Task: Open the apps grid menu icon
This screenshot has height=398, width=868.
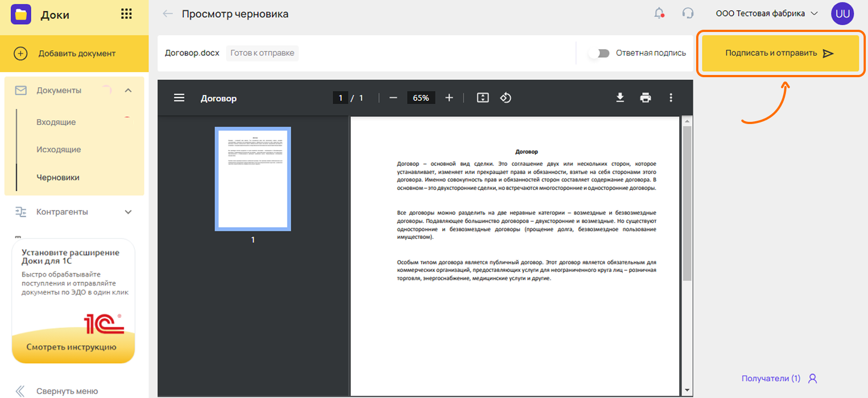Action: 126,14
